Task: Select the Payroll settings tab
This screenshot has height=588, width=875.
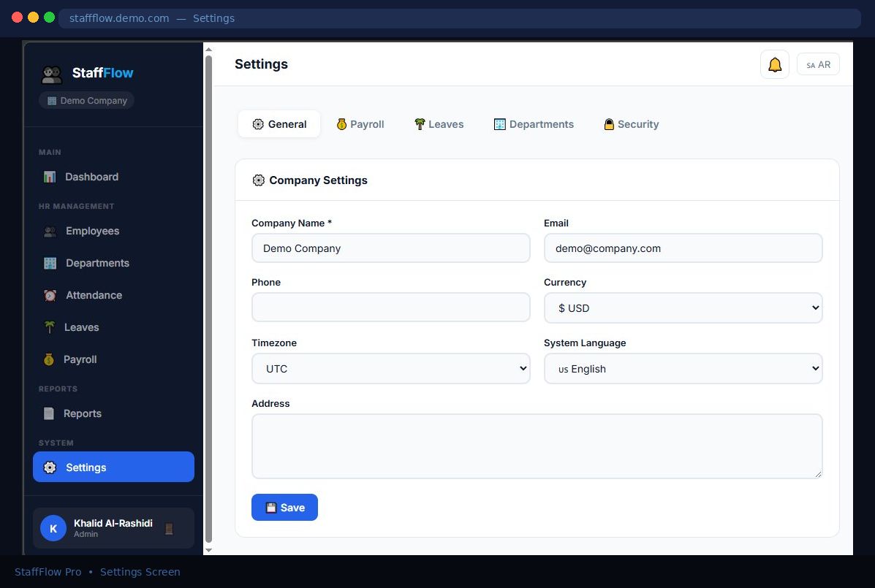Action: (x=360, y=124)
